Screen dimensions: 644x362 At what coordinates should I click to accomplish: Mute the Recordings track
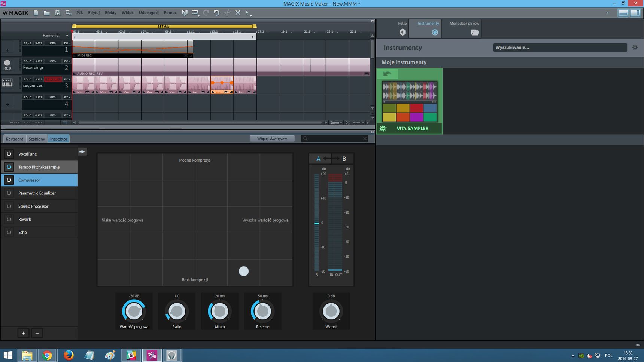[39, 61]
